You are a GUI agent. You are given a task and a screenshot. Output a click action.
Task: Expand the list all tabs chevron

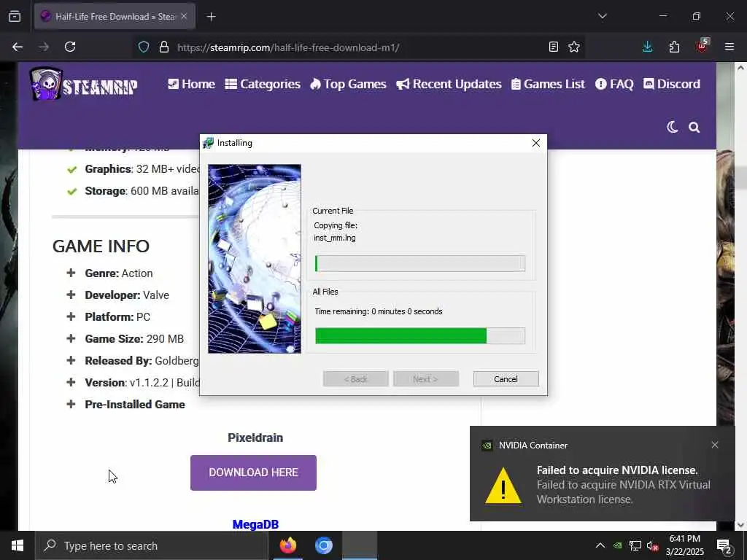pyautogui.click(x=602, y=16)
